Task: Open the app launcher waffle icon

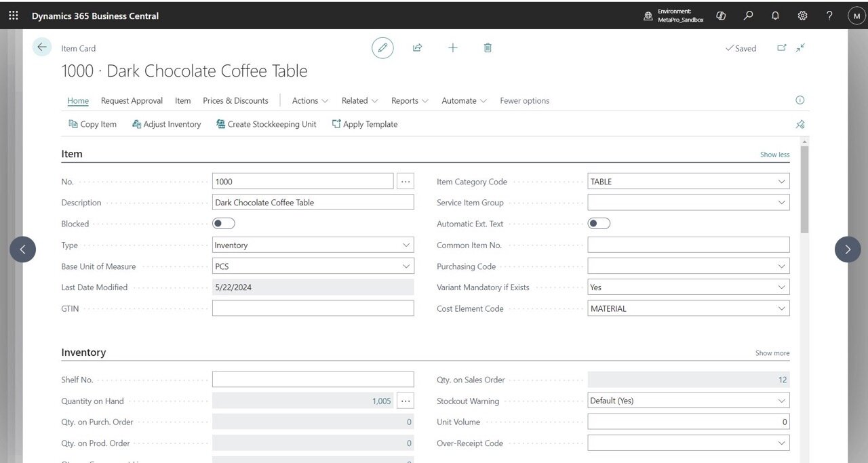Action: coord(14,15)
